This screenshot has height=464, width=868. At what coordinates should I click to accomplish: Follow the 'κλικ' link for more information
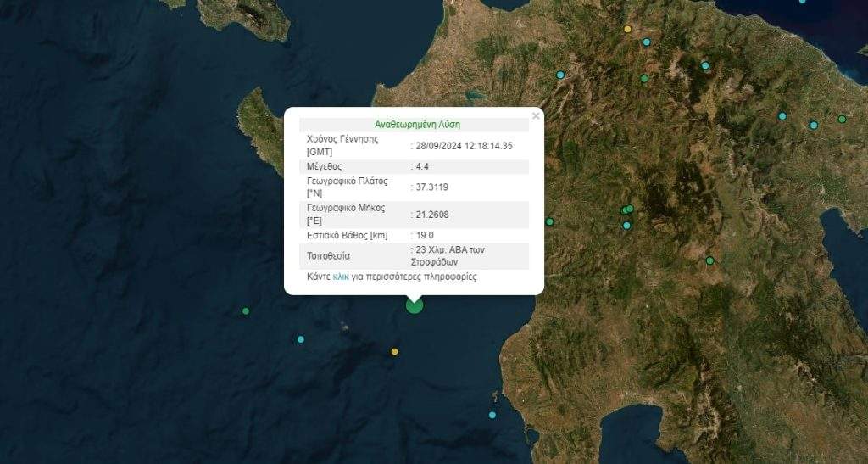click(x=341, y=277)
